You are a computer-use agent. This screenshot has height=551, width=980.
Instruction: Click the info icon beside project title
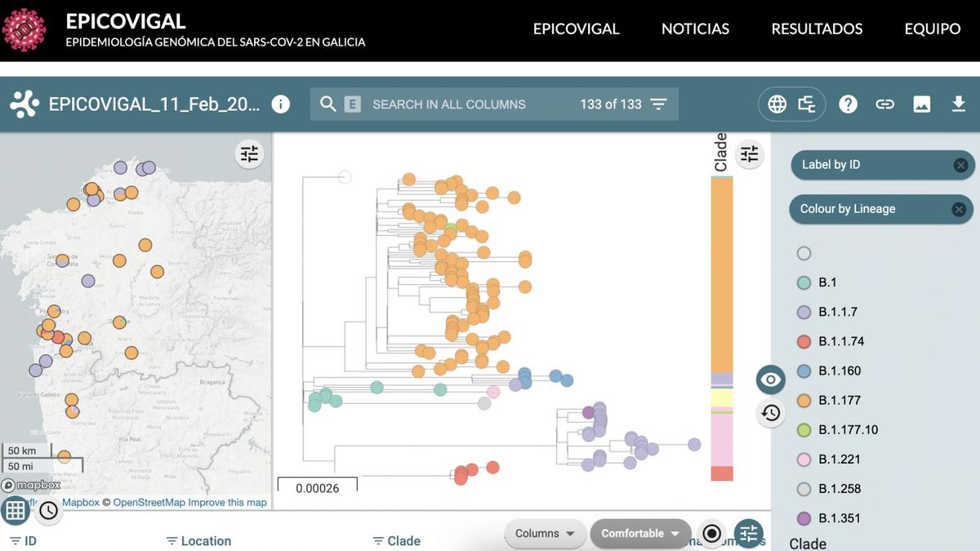[x=280, y=104]
